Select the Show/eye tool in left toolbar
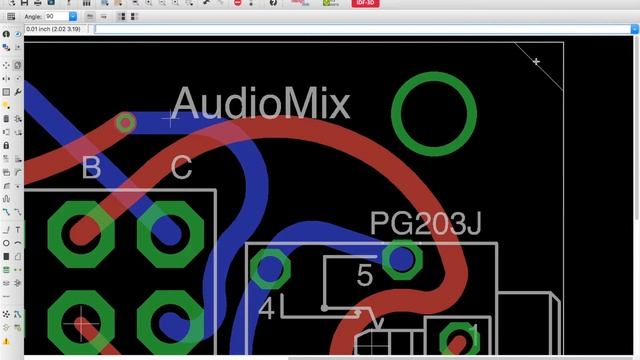640x360 pixels. click(18, 34)
